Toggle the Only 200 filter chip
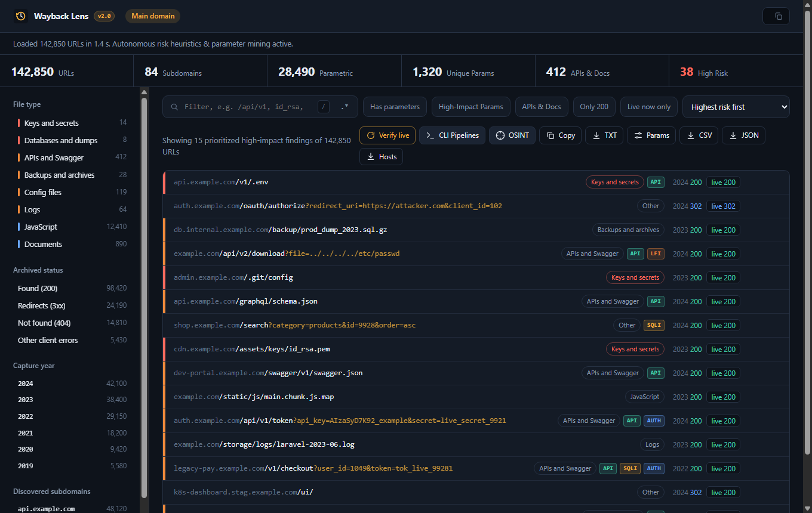Screen dimensions: 812x513 (x=594, y=107)
